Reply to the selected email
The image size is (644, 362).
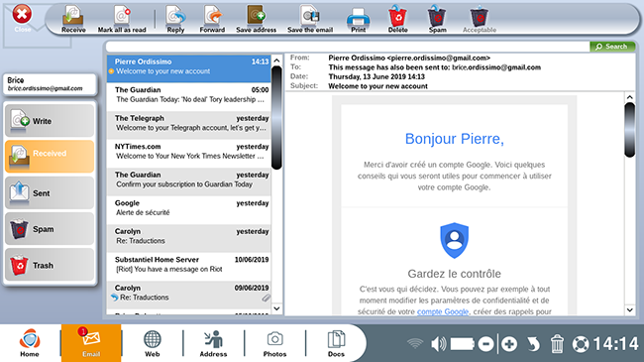175,19
